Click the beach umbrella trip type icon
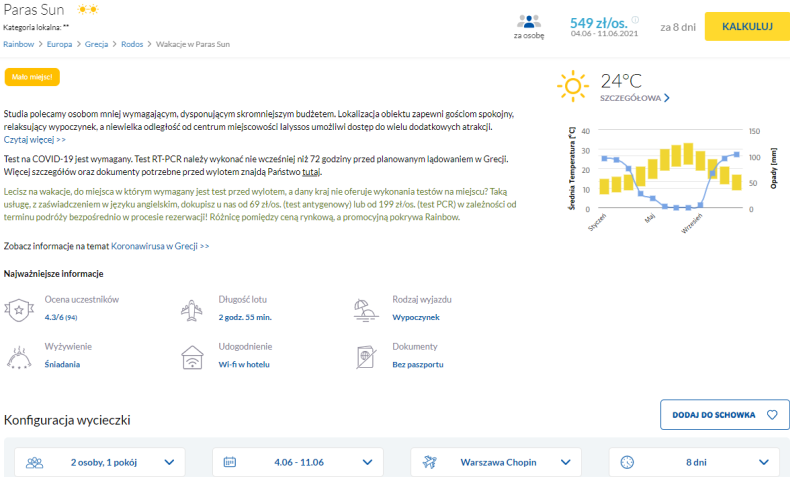790x477 pixels. [366, 310]
